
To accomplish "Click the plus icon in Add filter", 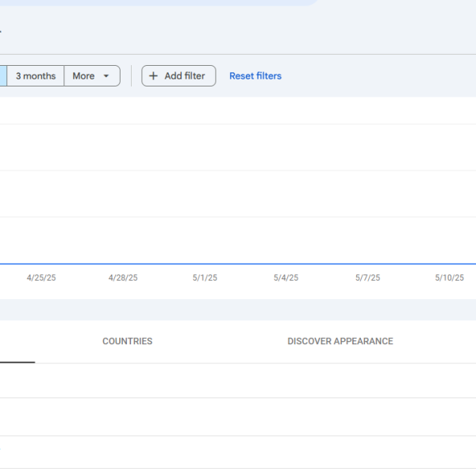I will pyautogui.click(x=154, y=76).
